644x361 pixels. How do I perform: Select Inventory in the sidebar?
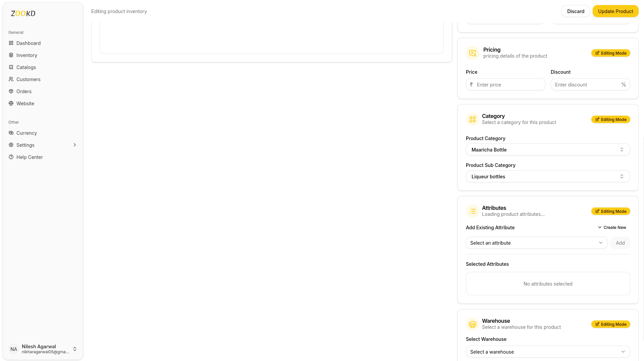coord(27,55)
